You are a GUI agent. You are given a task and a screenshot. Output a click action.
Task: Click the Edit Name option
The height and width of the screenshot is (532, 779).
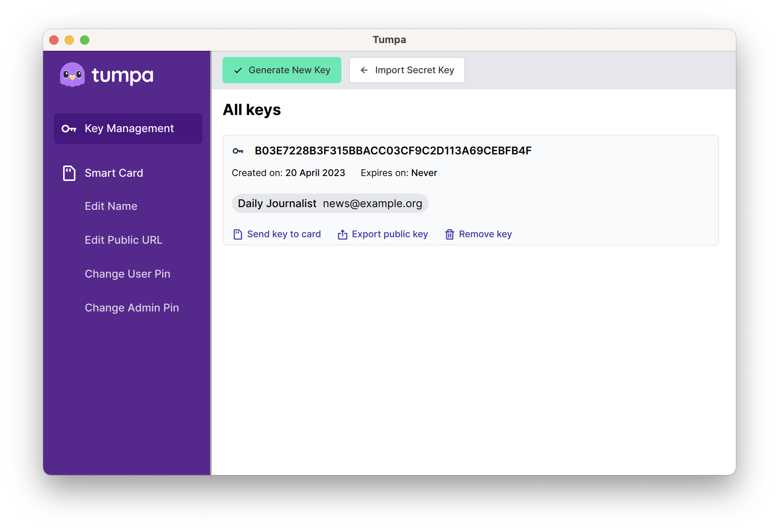(x=111, y=206)
